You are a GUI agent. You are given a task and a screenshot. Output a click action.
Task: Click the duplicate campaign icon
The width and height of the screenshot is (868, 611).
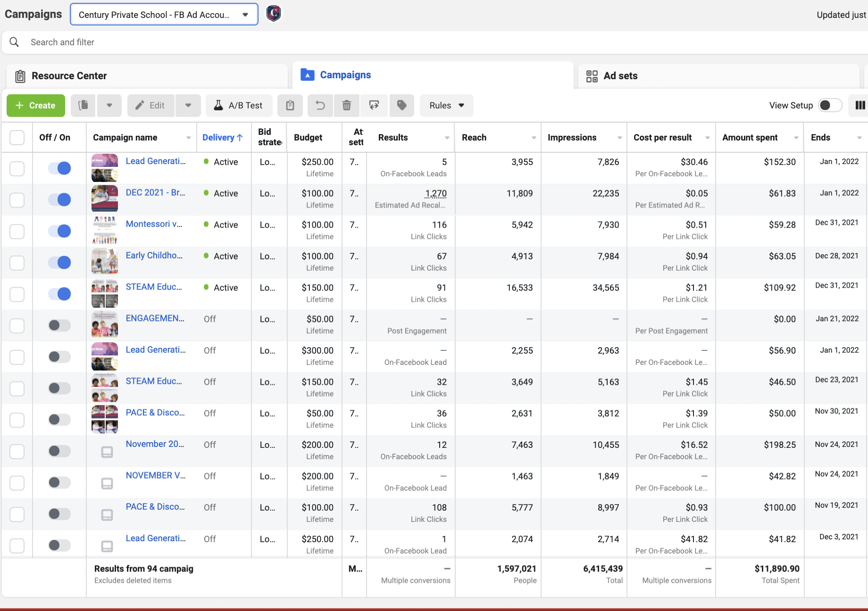pos(83,105)
